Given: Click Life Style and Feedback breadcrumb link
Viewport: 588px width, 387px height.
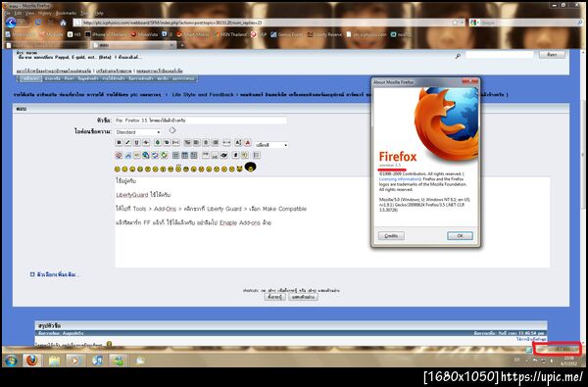Looking at the screenshot, I should click(x=203, y=94).
